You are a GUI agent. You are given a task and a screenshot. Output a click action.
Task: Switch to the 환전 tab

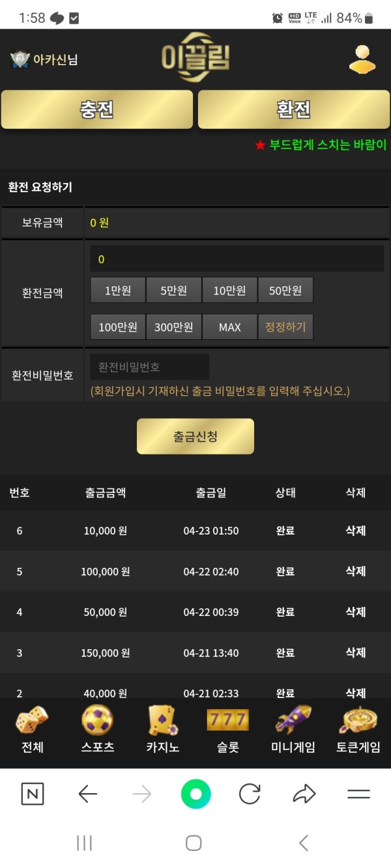click(x=294, y=109)
